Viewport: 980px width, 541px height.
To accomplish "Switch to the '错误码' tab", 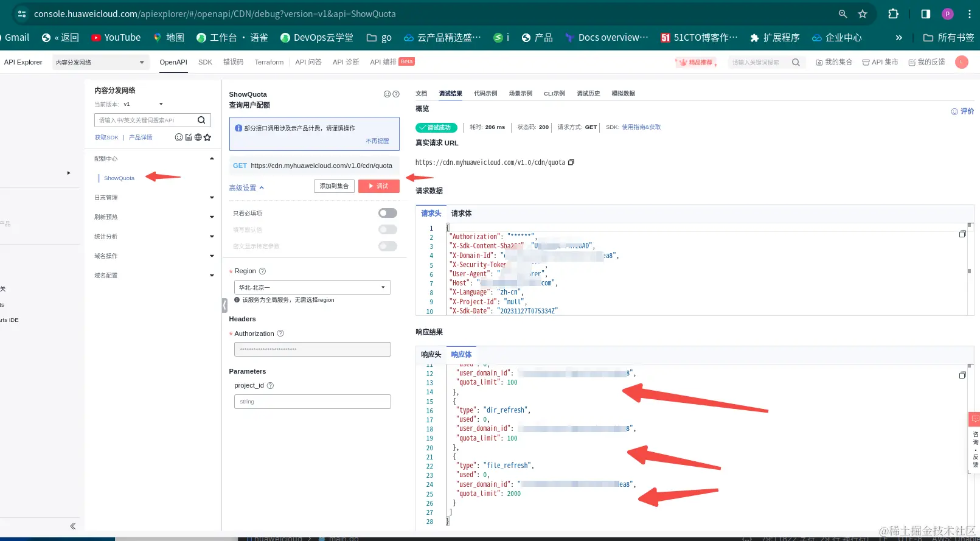I will point(233,62).
